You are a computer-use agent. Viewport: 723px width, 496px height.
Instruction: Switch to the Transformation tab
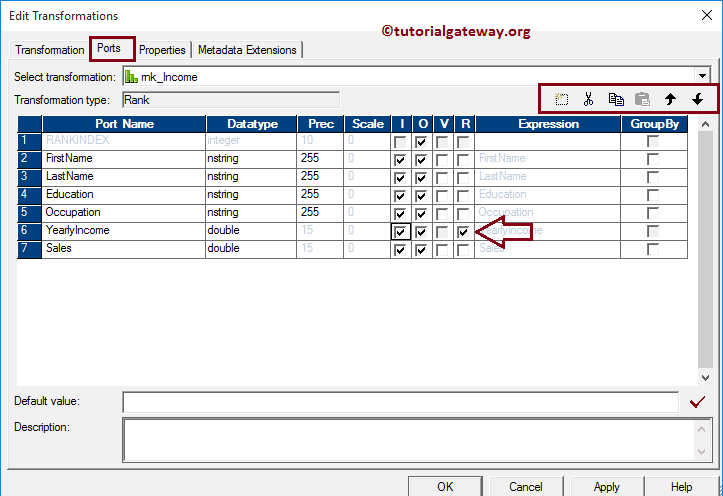49,50
